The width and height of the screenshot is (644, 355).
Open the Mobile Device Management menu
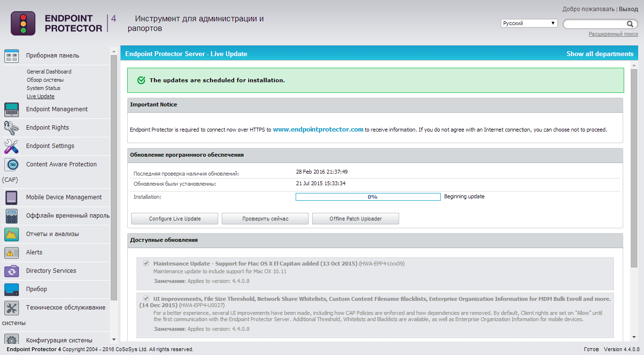(x=64, y=197)
